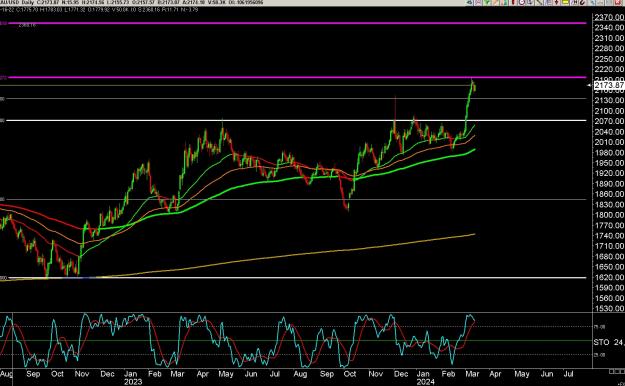Click the 2250.00 price axis label
The width and height of the screenshot is (625, 386).
click(x=609, y=59)
